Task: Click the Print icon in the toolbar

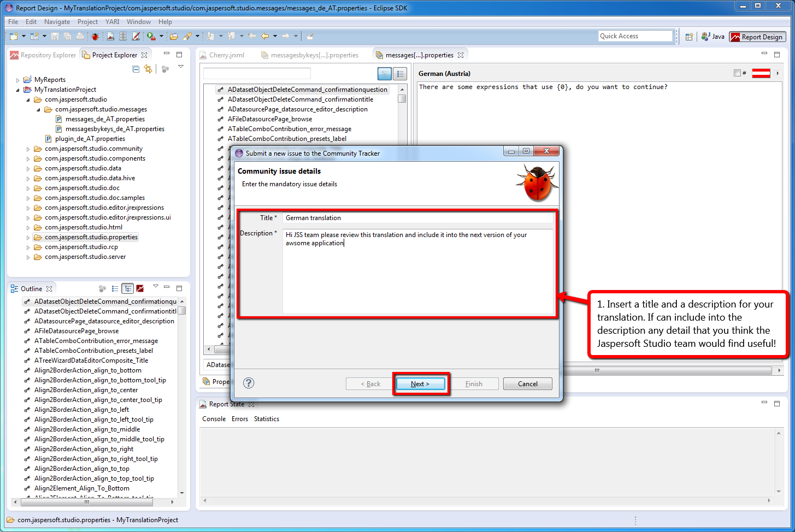Action: tap(79, 36)
